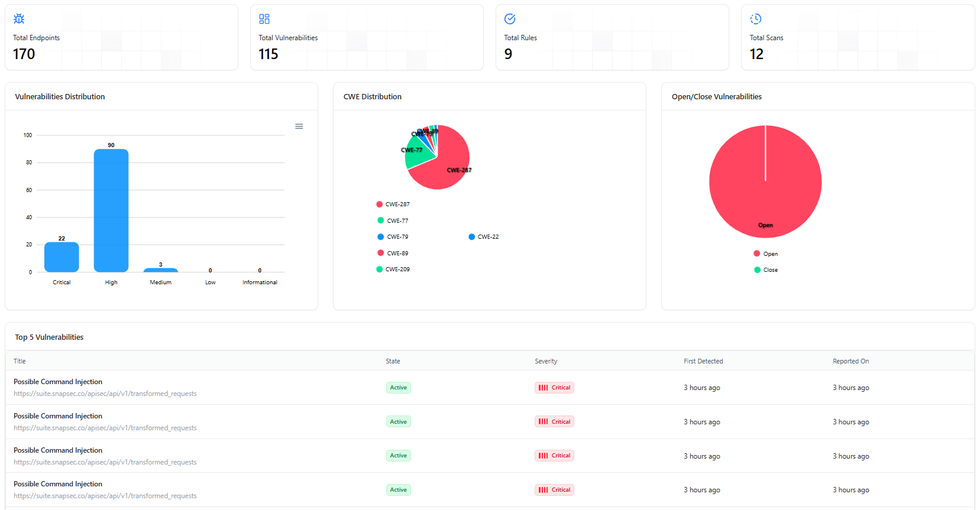Toggle CWE-209 legend entry

(393, 269)
